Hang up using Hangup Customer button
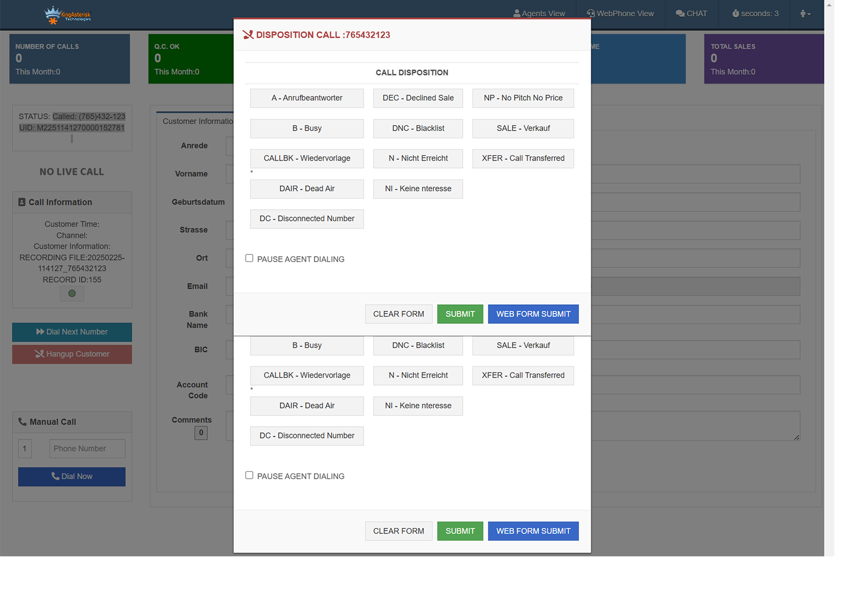This screenshot has width=868, height=609. [72, 354]
